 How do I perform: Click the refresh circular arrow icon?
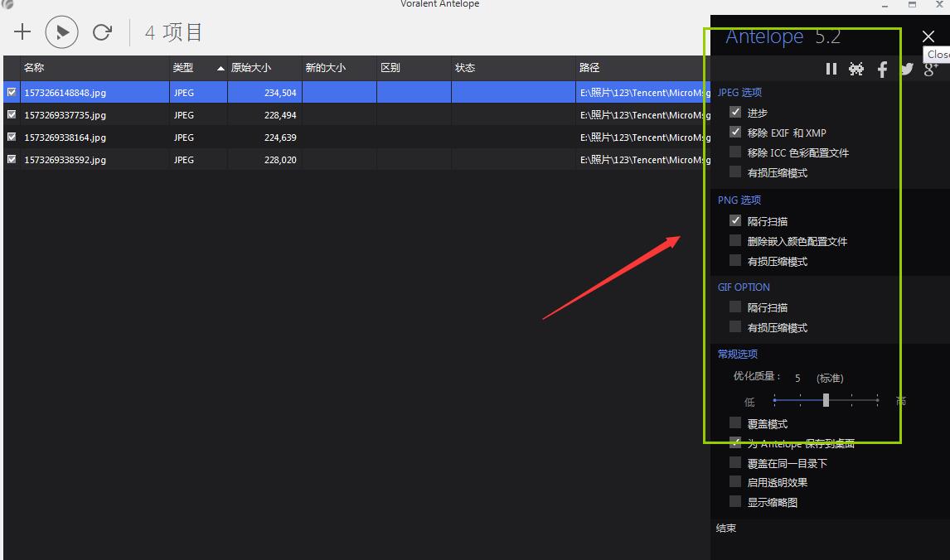(103, 32)
